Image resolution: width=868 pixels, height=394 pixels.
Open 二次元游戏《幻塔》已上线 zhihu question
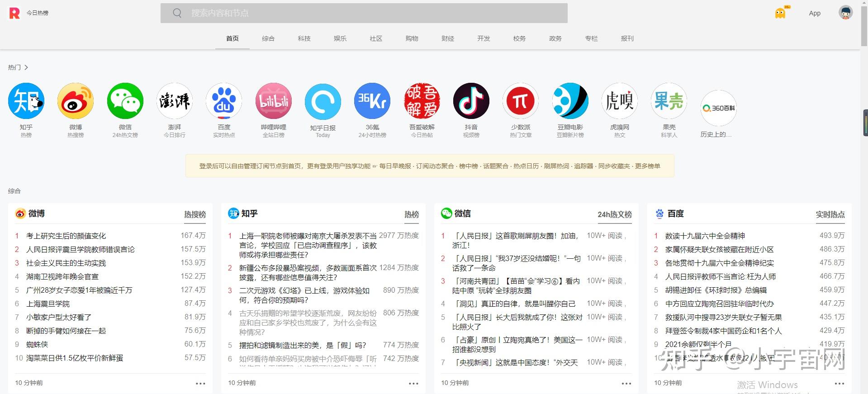click(304, 295)
